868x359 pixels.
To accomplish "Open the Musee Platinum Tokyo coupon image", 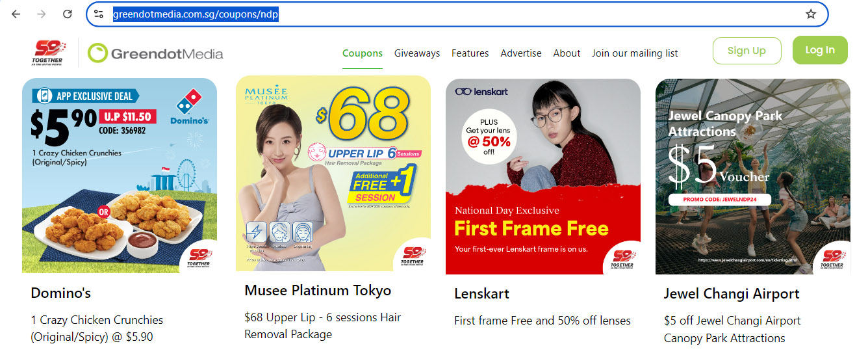I will click(x=333, y=174).
